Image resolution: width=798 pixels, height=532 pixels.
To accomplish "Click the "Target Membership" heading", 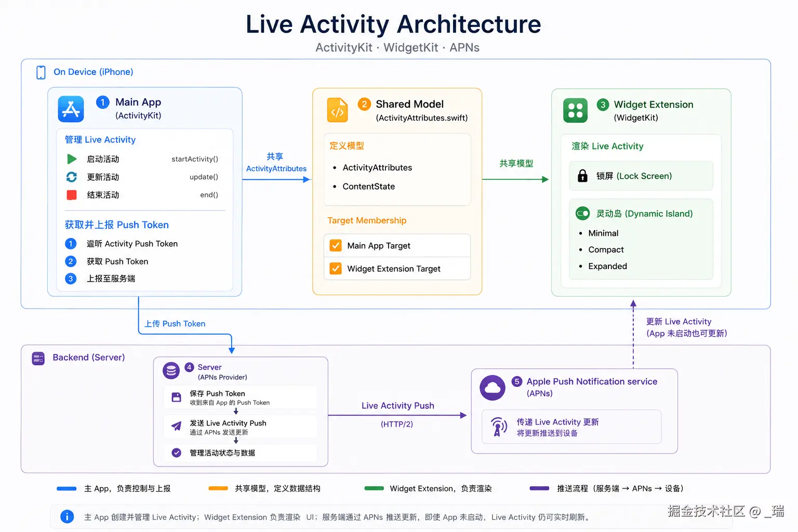I will 367,220.
